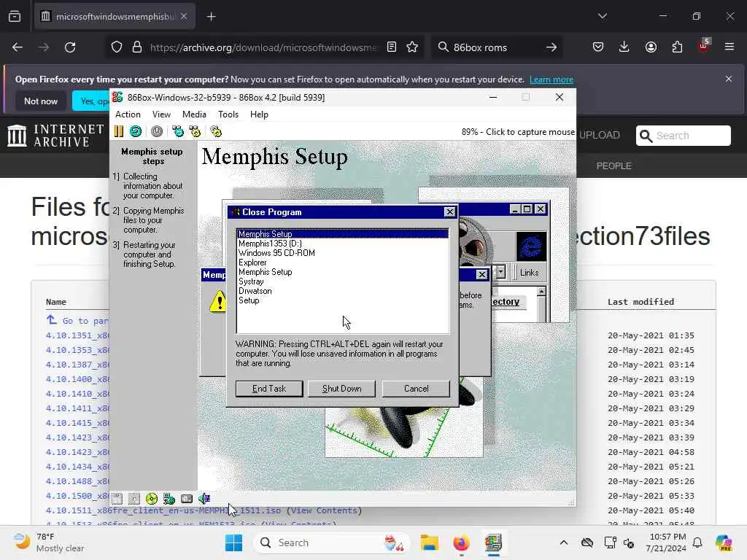Open the 86Box Help menu
Image resolution: width=747 pixels, height=560 pixels.
tap(259, 114)
